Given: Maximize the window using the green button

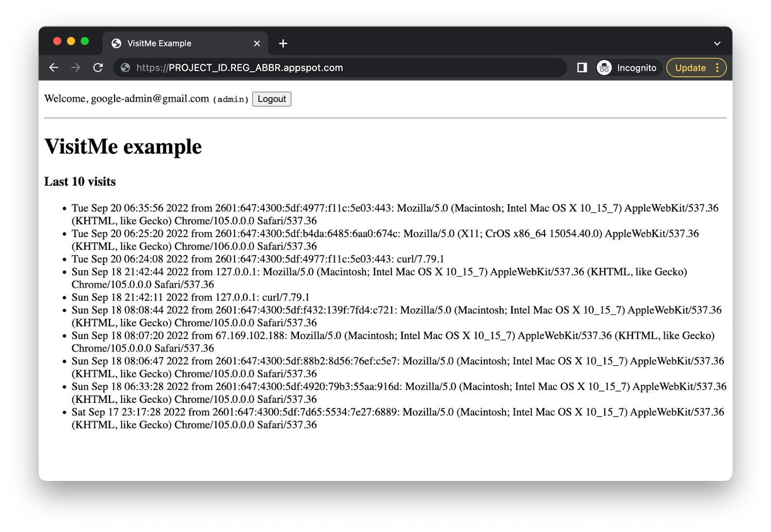Looking at the screenshot, I should click(85, 41).
